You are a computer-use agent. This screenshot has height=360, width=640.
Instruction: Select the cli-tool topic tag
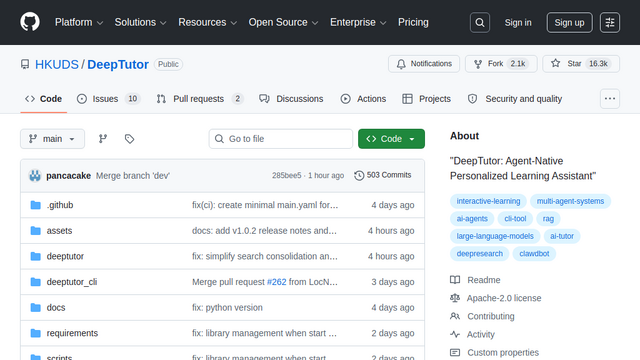pyautogui.click(x=515, y=219)
